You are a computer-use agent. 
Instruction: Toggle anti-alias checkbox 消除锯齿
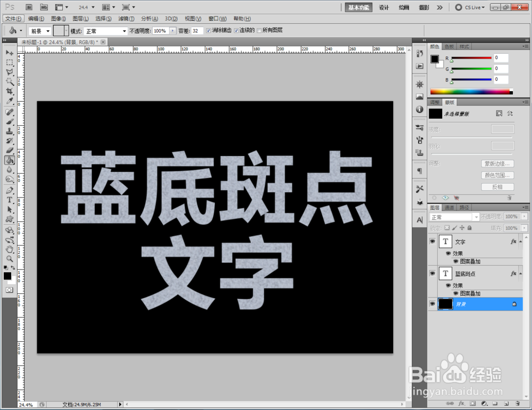[209, 30]
